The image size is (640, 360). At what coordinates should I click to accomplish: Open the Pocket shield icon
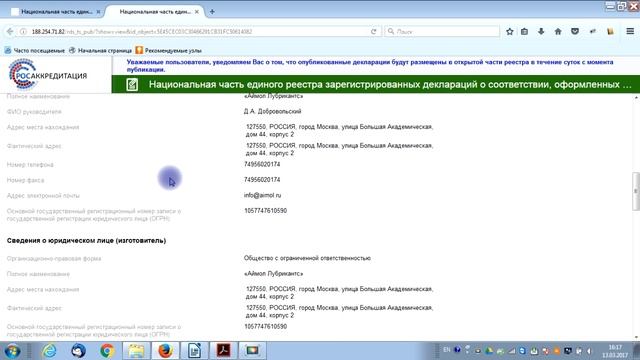click(x=575, y=31)
